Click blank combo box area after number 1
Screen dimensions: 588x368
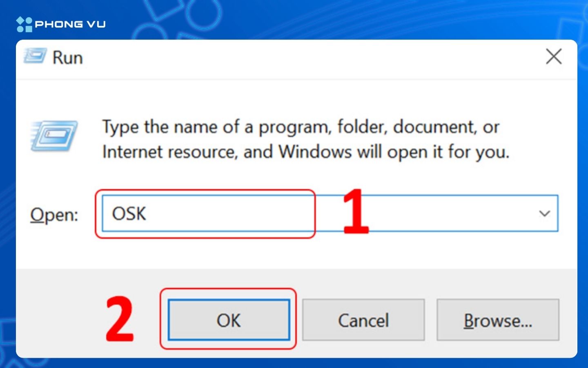pyautogui.click(x=449, y=213)
